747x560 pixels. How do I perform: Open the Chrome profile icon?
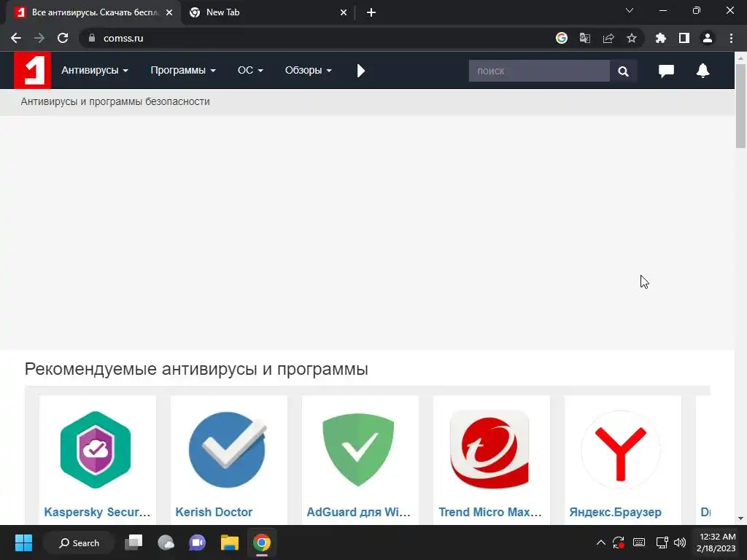click(x=708, y=38)
